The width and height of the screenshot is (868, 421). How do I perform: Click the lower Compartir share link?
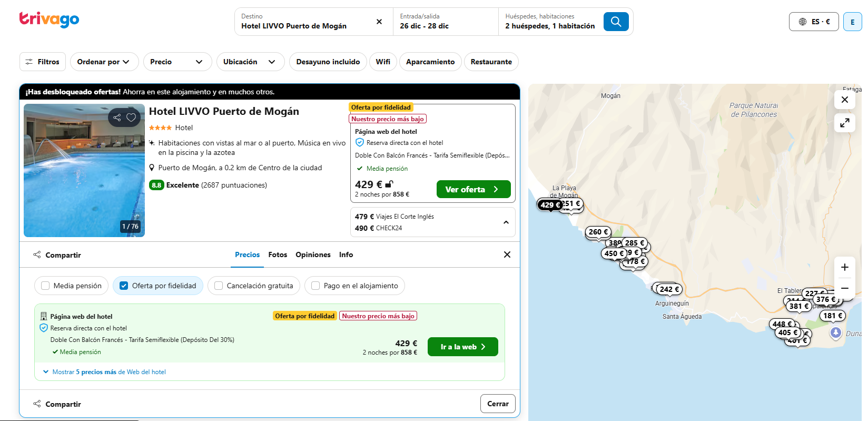tap(57, 404)
